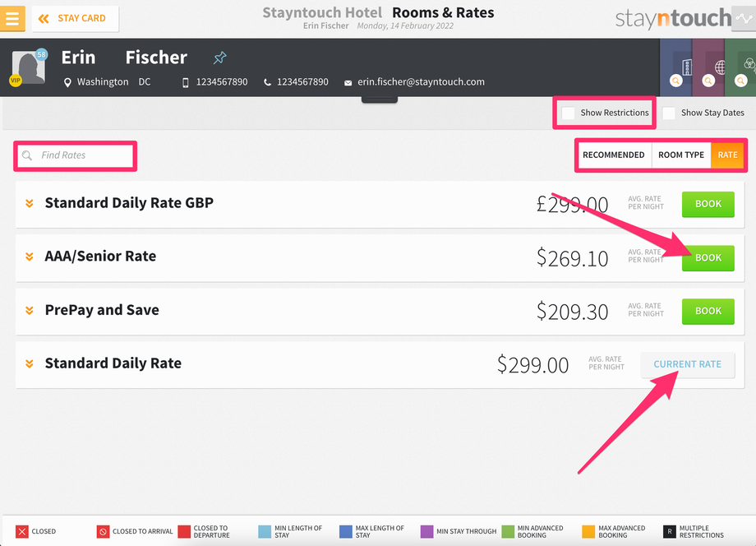The height and width of the screenshot is (546, 756).
Task: Click the location pin icon by Washington
Action: point(67,82)
